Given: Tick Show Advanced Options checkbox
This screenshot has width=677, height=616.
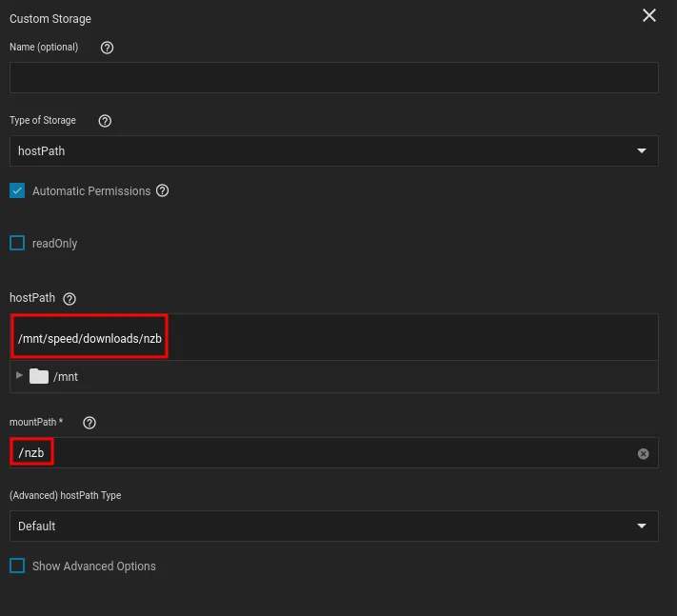Looking at the screenshot, I should tap(17, 566).
